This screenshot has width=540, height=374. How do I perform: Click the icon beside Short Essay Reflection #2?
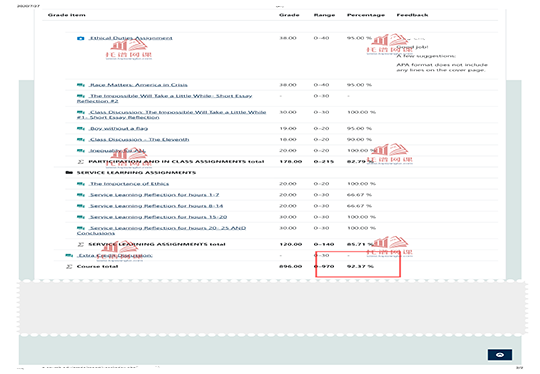click(x=81, y=96)
